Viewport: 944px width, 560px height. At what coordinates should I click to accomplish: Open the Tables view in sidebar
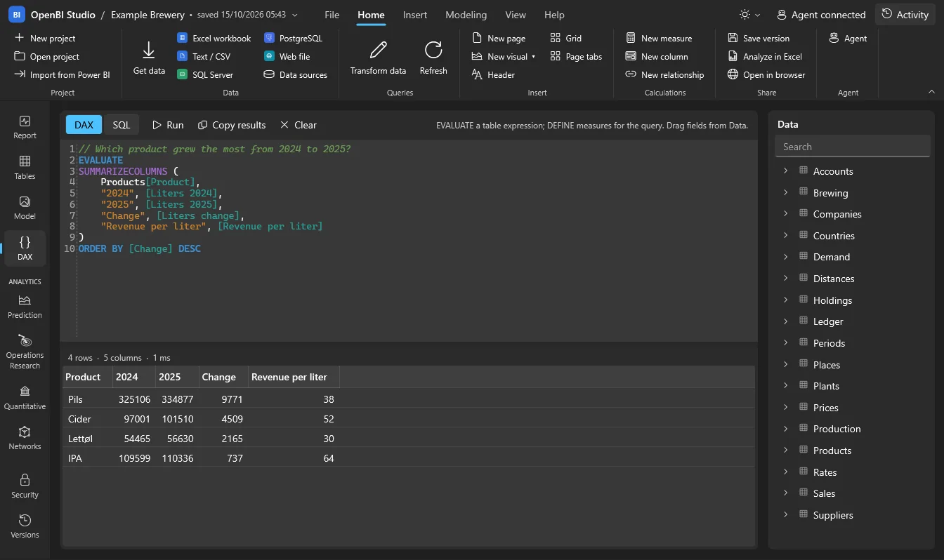click(x=25, y=168)
